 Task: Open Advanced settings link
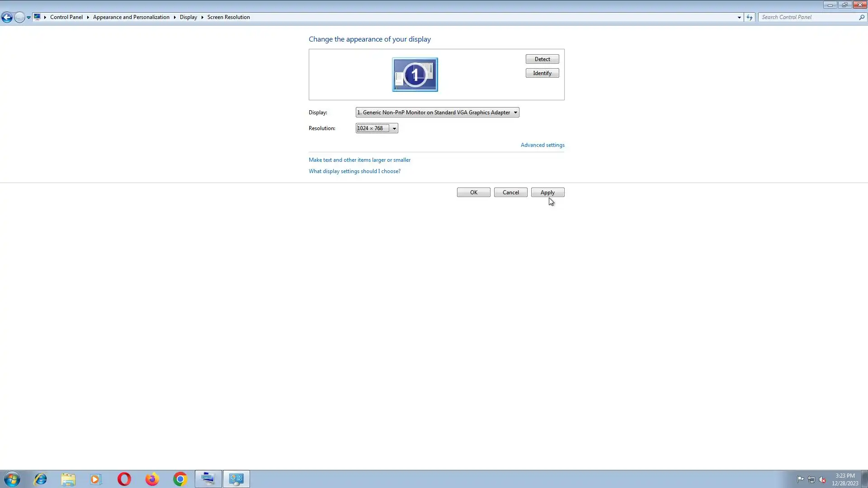point(542,145)
